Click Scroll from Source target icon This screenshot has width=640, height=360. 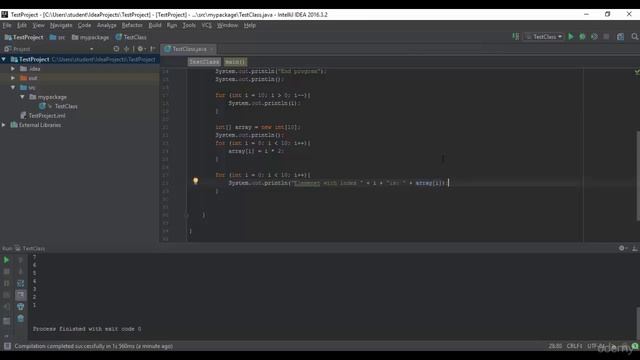[x=116, y=49]
